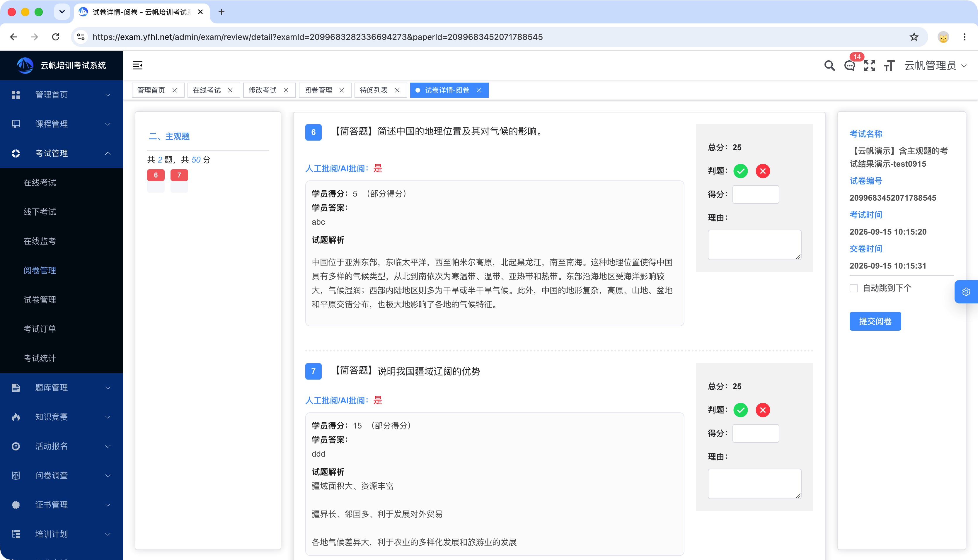Click the 管理首页 sidebar dashboard icon
This screenshot has height=560, width=978.
[16, 95]
